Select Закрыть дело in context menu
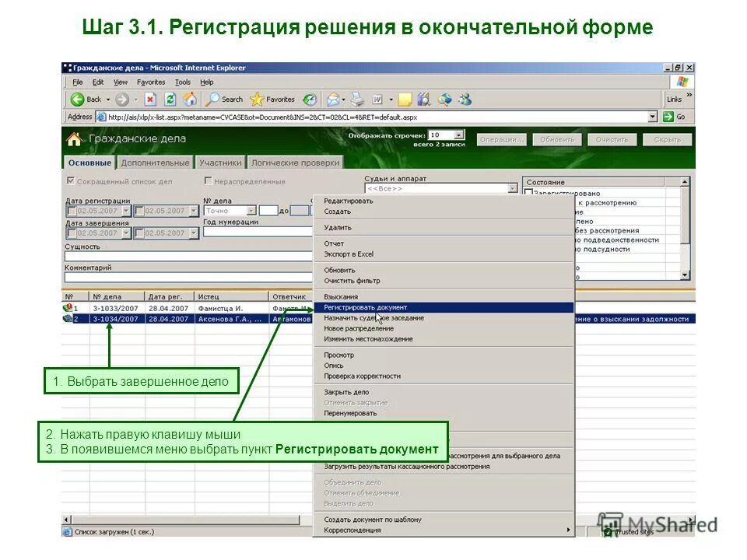 pos(444,392)
